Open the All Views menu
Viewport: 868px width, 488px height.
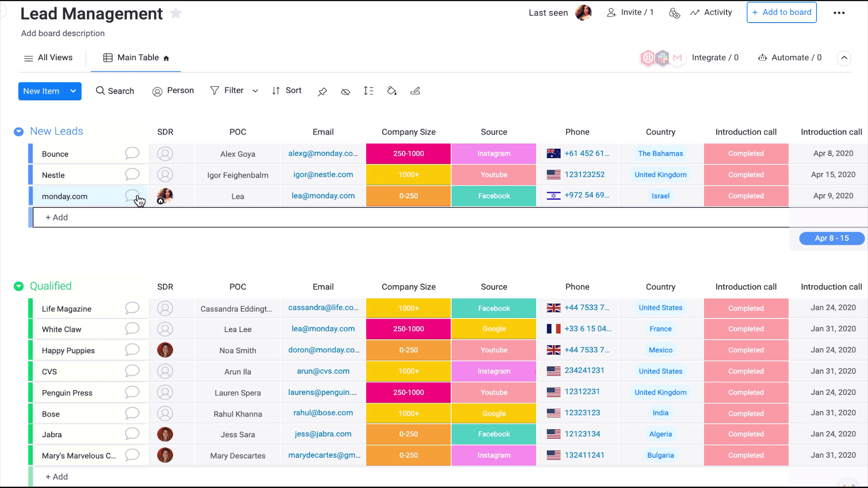point(48,58)
